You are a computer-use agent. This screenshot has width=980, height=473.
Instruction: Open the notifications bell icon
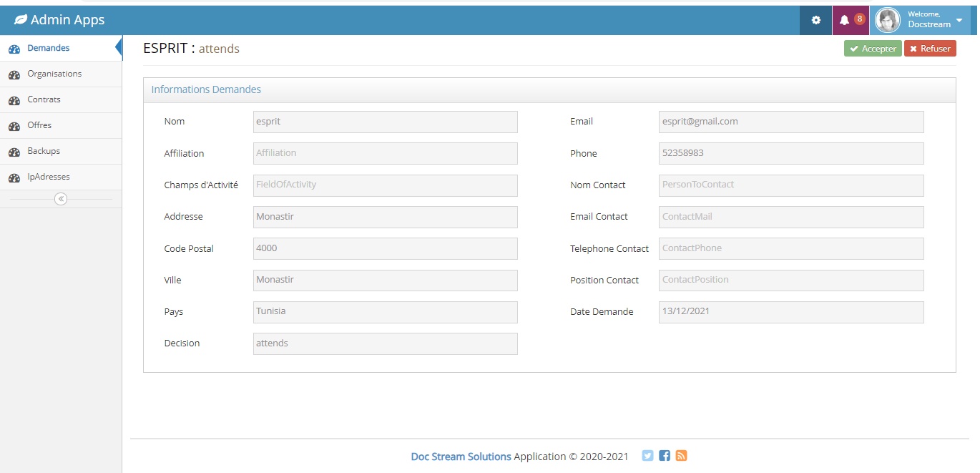844,20
